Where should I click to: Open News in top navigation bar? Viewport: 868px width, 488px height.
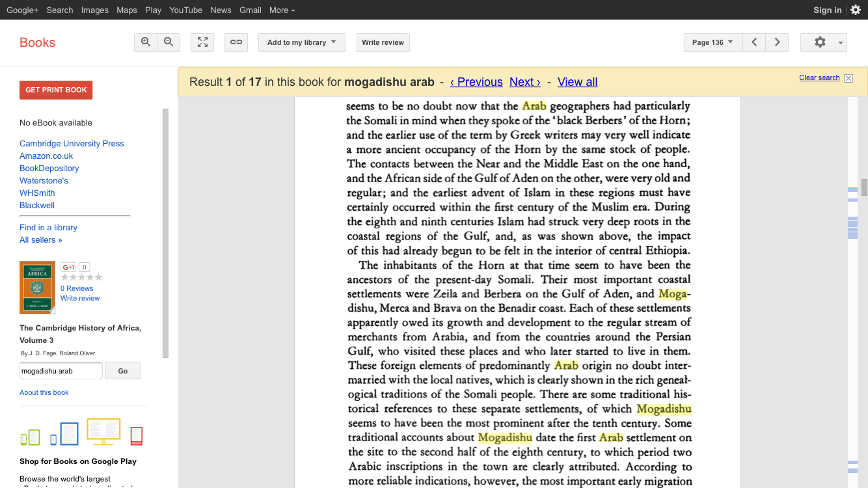[221, 10]
